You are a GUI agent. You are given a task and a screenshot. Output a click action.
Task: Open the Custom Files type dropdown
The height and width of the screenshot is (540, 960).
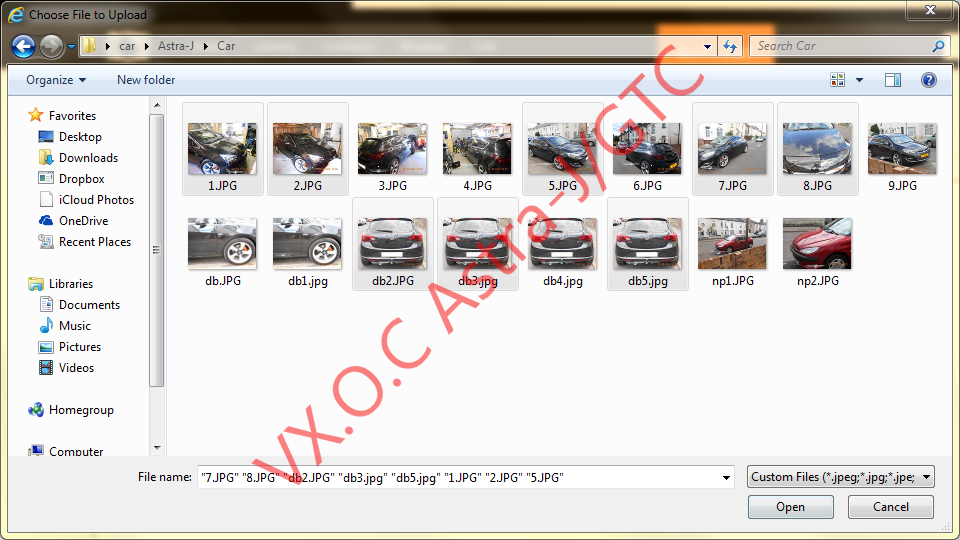(x=841, y=477)
